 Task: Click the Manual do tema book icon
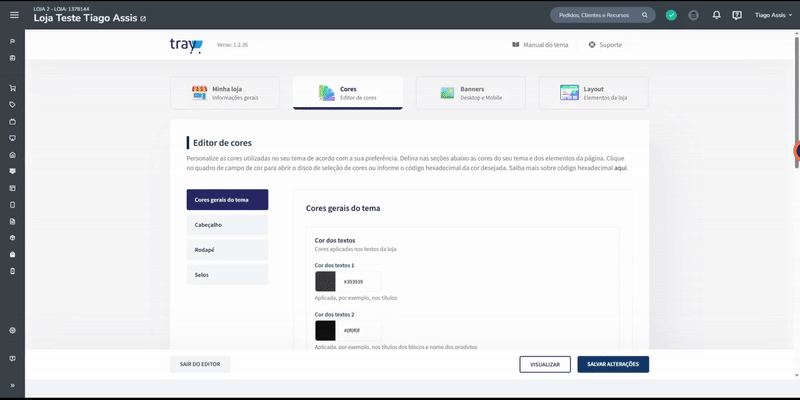516,45
